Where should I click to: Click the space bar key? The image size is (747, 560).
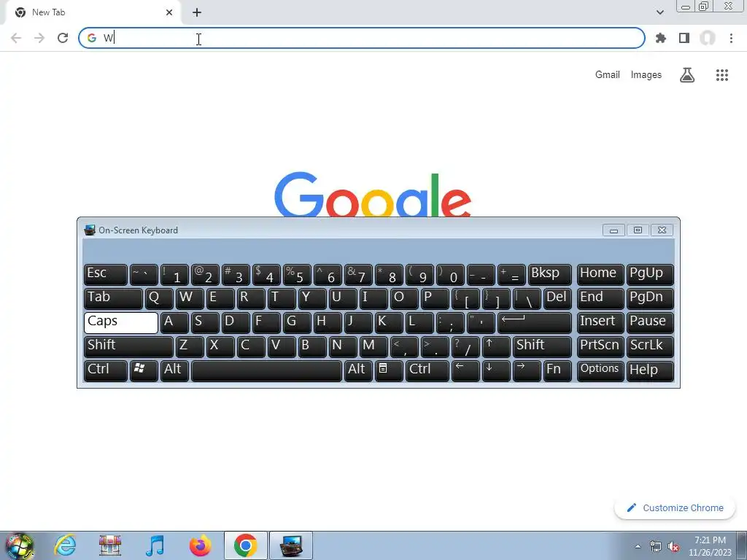267,370
